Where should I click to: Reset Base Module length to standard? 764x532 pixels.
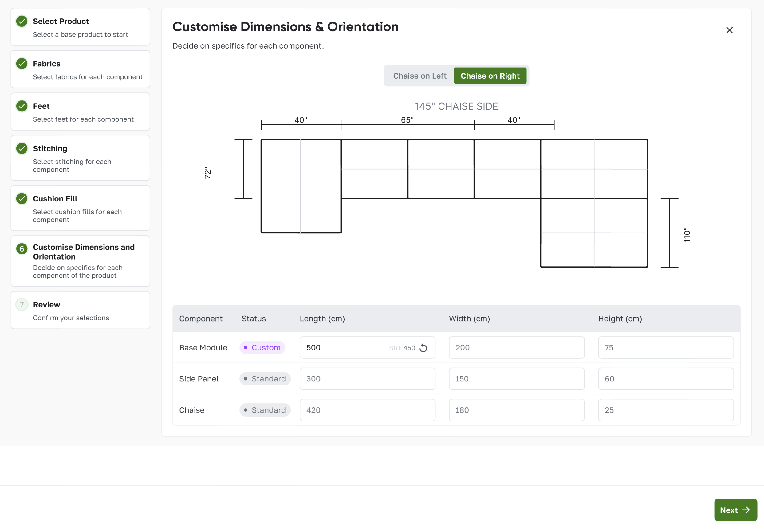423,348
